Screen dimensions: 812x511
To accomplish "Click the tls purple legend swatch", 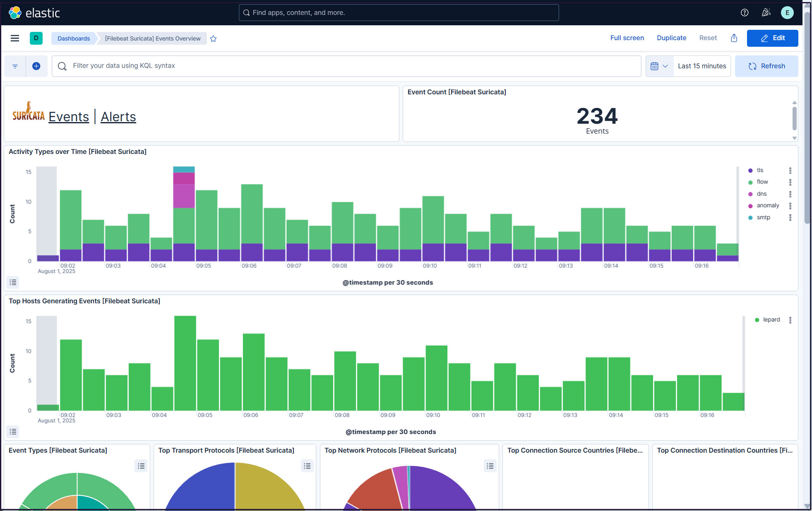I will click(x=750, y=170).
